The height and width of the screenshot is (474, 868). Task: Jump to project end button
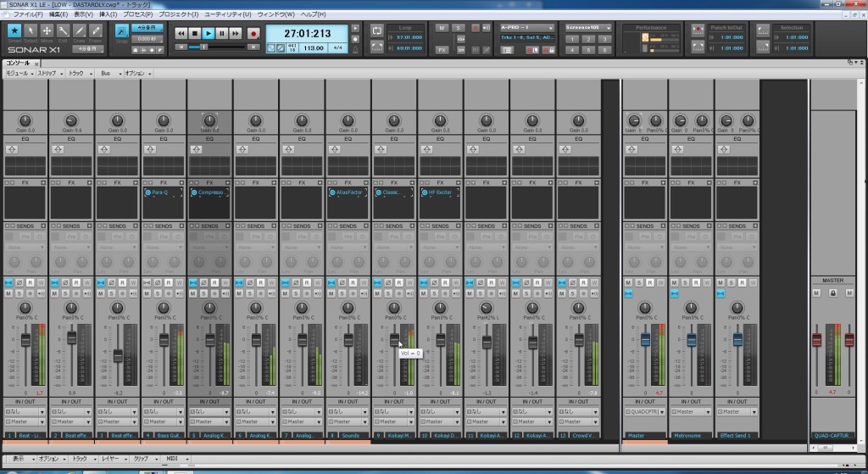253,47
